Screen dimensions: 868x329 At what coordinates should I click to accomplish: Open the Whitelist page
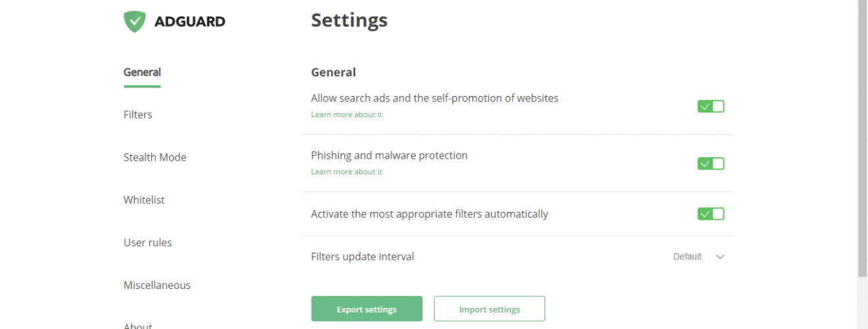click(144, 200)
